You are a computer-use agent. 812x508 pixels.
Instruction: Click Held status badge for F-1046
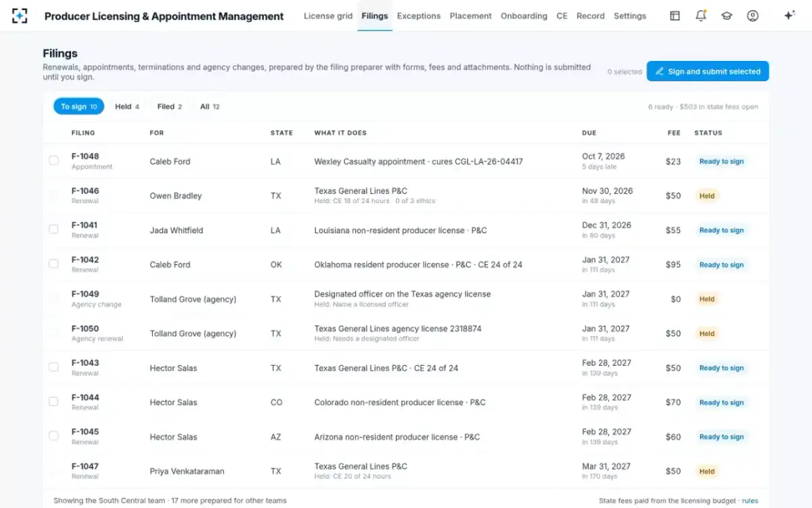tap(707, 196)
